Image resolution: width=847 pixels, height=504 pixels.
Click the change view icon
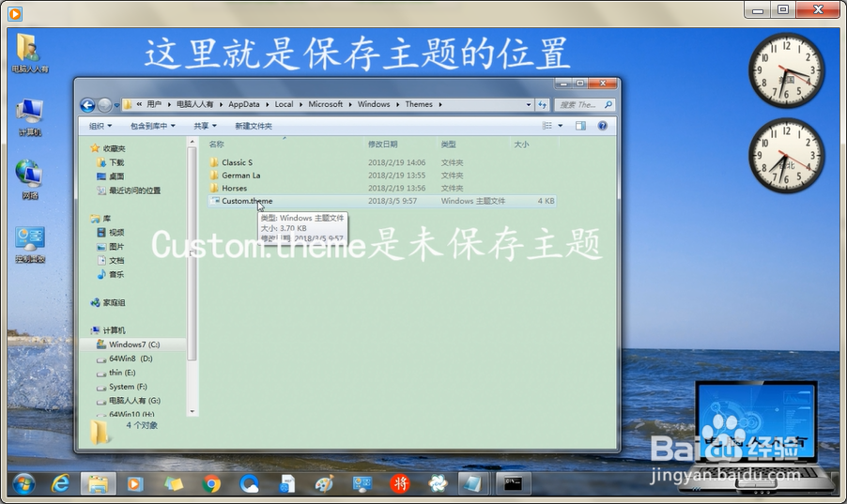coord(547,126)
